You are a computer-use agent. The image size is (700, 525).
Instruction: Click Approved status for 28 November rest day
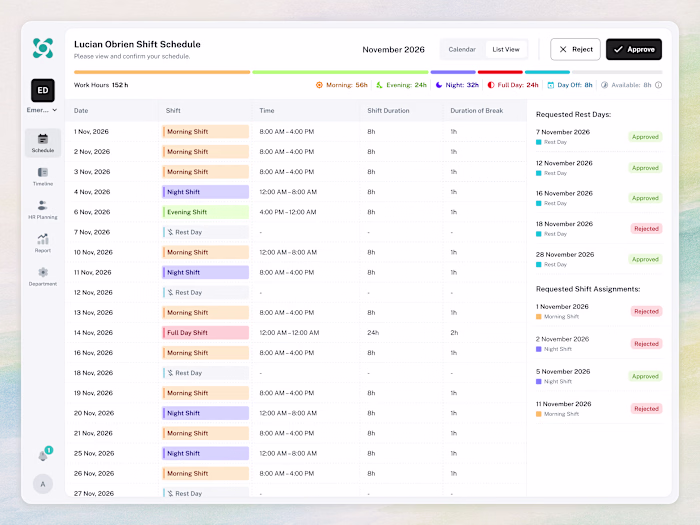click(x=645, y=259)
